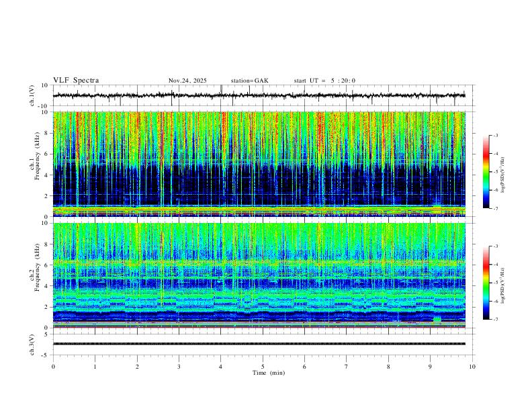
Task: Click the lower PSD color scale bar
Action: pos(486,283)
